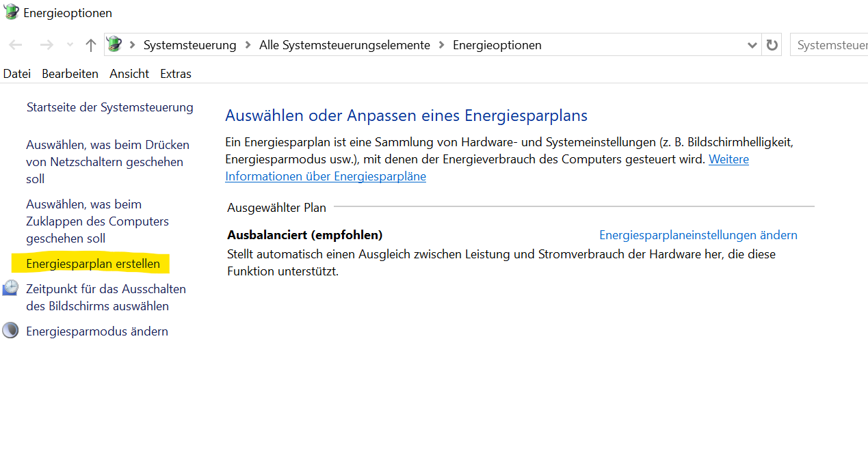Expand chevron after Alle Systemsteuerungselemente

point(441,45)
